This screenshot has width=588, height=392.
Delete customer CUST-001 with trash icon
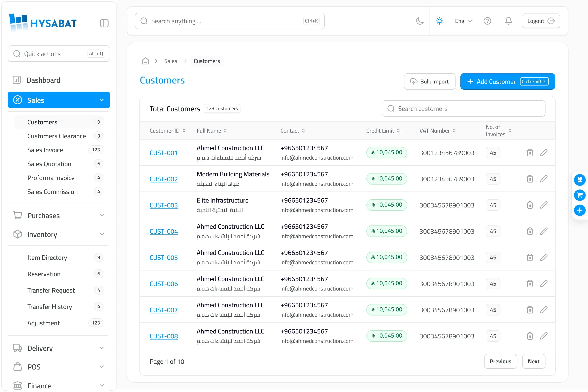tap(530, 152)
